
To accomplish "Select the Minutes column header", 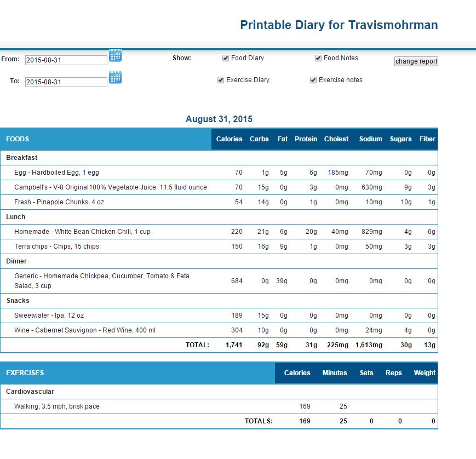I will pyautogui.click(x=335, y=373).
